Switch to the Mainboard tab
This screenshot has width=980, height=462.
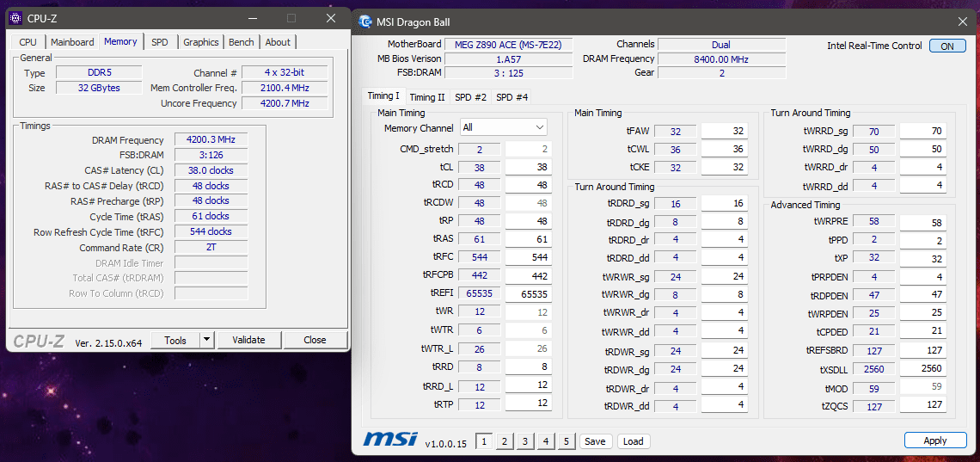click(x=72, y=42)
